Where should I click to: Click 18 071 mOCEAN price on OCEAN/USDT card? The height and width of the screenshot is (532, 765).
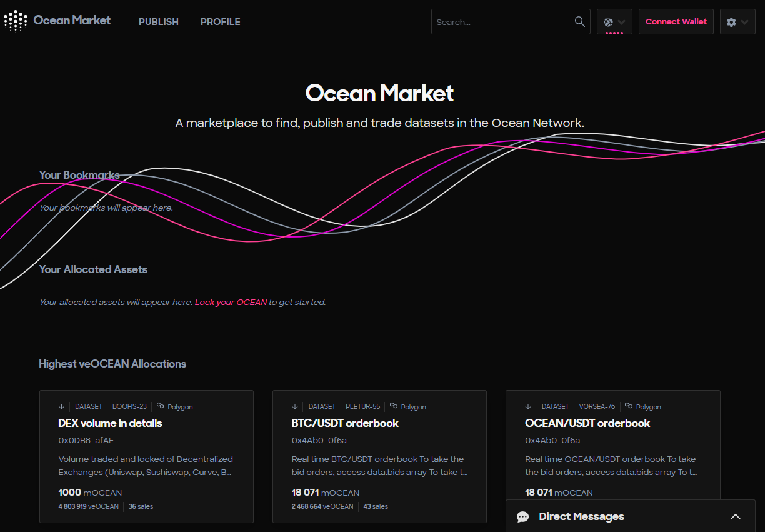pos(559,493)
